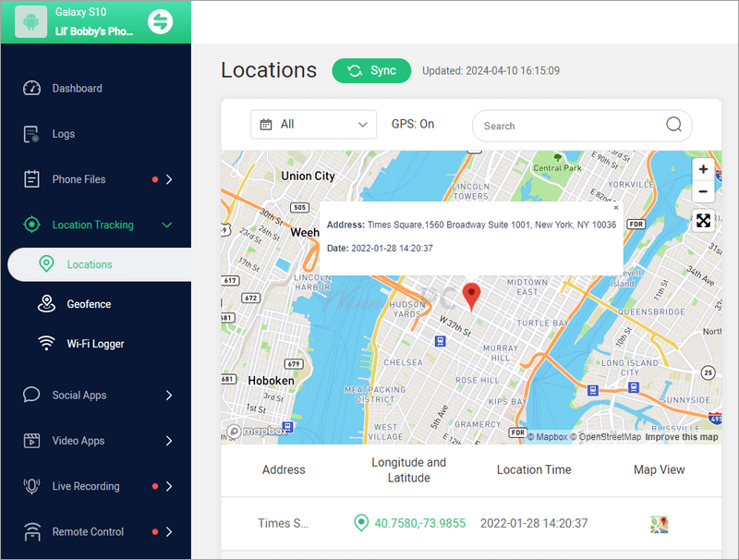Click the Social Apps chat bubble icon
Viewport: 739px width, 560px height.
[x=31, y=395]
